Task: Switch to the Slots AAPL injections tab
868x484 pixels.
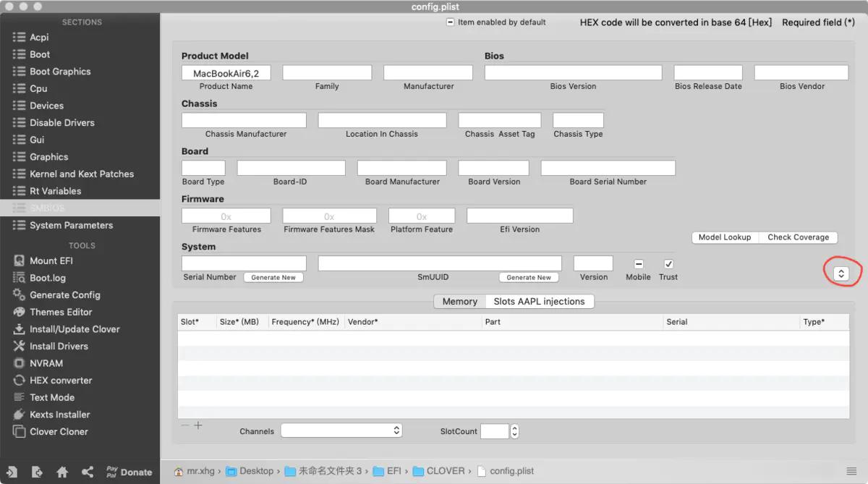Action: tap(540, 301)
